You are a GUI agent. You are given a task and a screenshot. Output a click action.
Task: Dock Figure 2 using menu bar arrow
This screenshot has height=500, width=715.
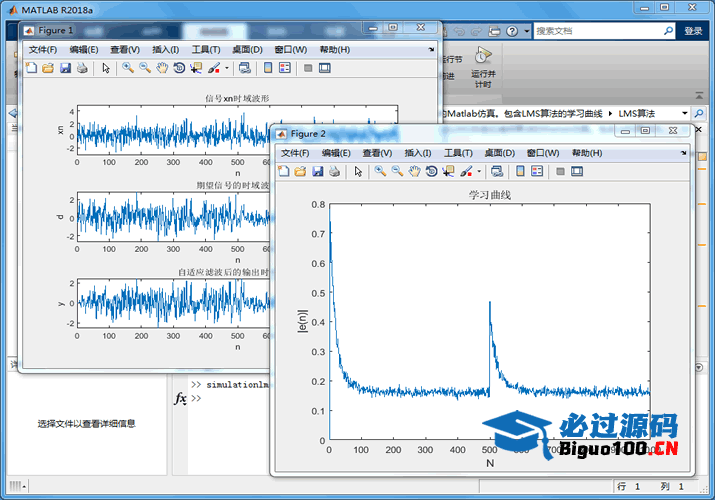(x=683, y=153)
